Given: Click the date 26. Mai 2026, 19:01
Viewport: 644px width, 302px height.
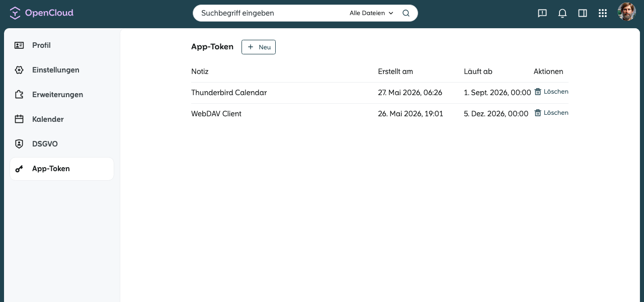Looking at the screenshot, I should click(x=411, y=114).
